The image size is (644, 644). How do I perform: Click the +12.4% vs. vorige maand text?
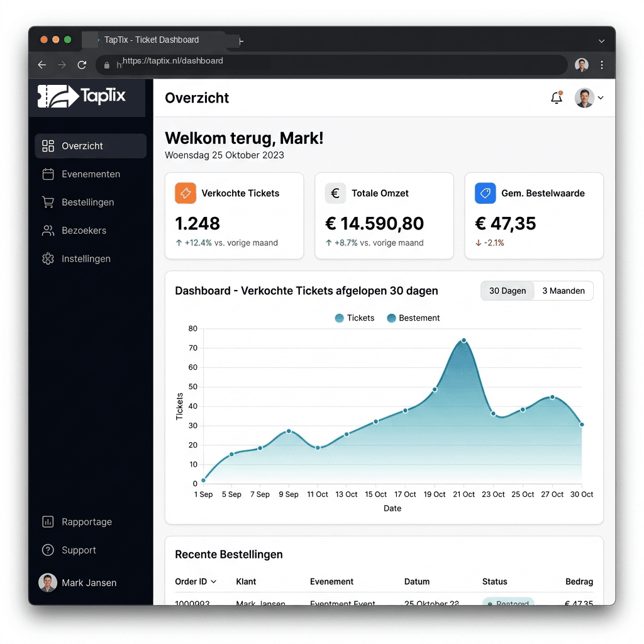tap(226, 243)
